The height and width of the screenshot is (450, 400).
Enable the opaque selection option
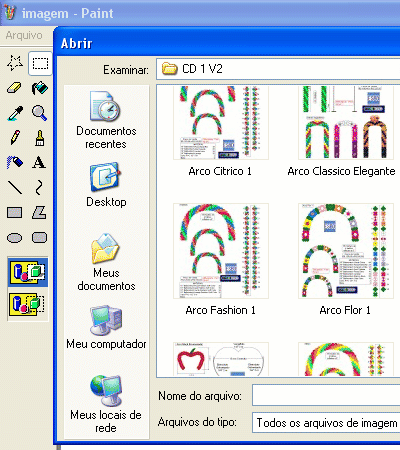pos(28,272)
